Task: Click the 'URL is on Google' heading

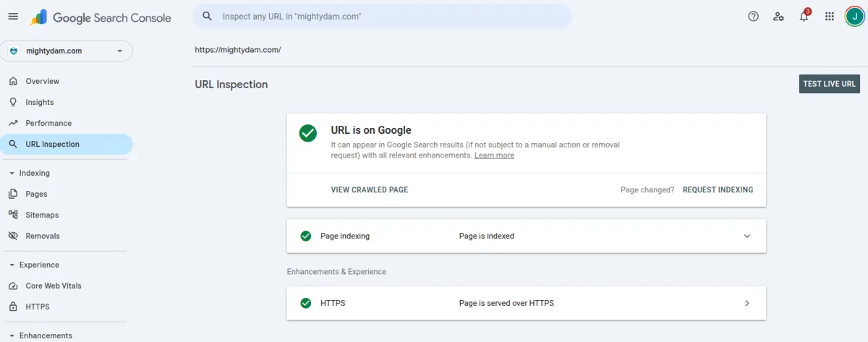Action: click(371, 130)
